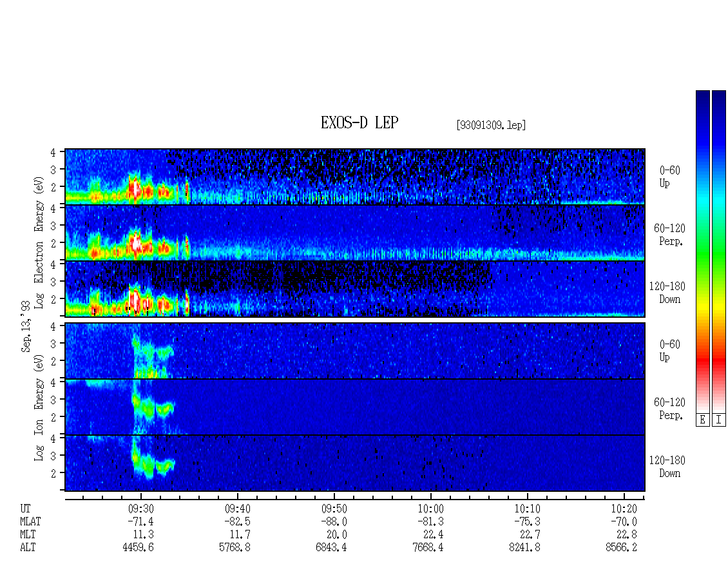This screenshot has height=564, width=728.
Task: Click the ALT value 7668.4
Action: pyautogui.click(x=428, y=548)
